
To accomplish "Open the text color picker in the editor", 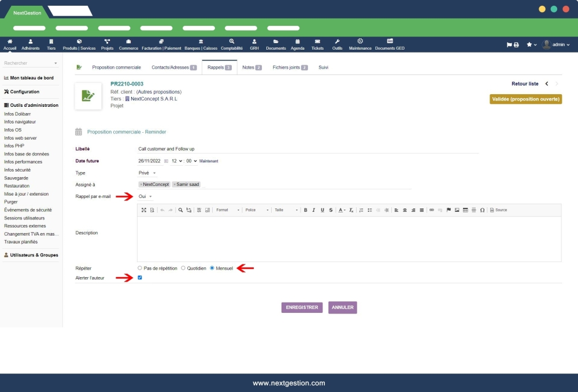I will (342, 210).
